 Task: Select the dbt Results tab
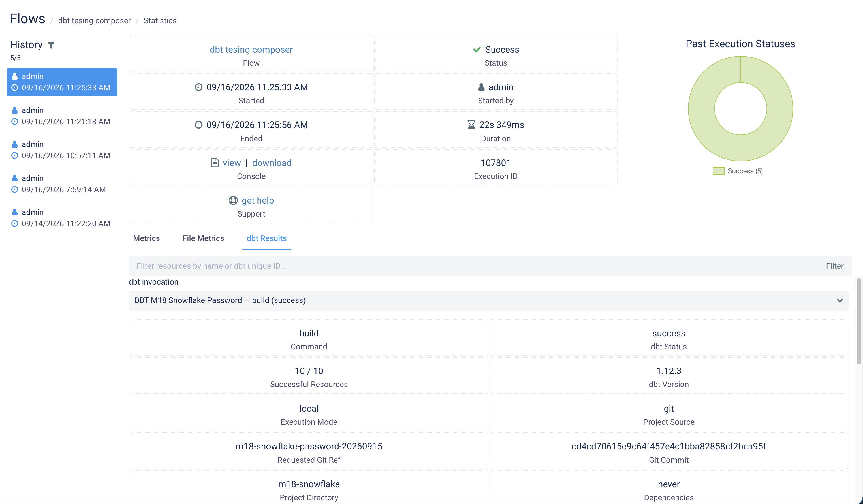pyautogui.click(x=266, y=238)
